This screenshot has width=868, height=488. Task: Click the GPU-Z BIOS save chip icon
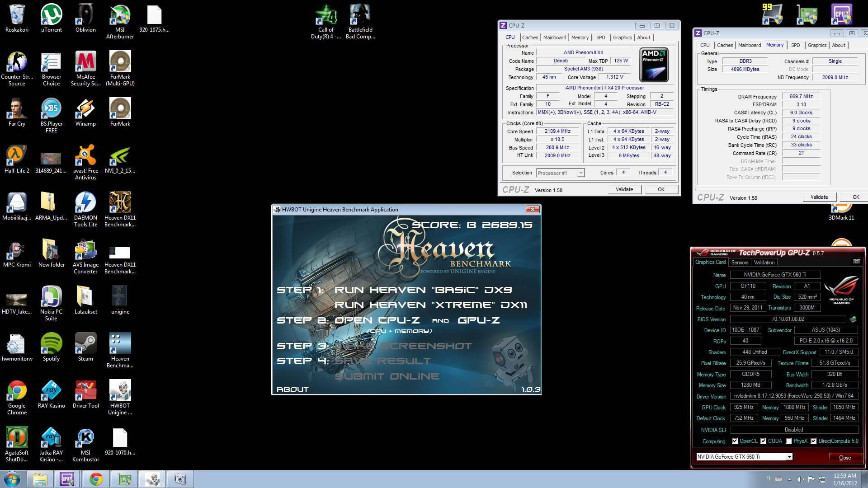click(x=853, y=319)
